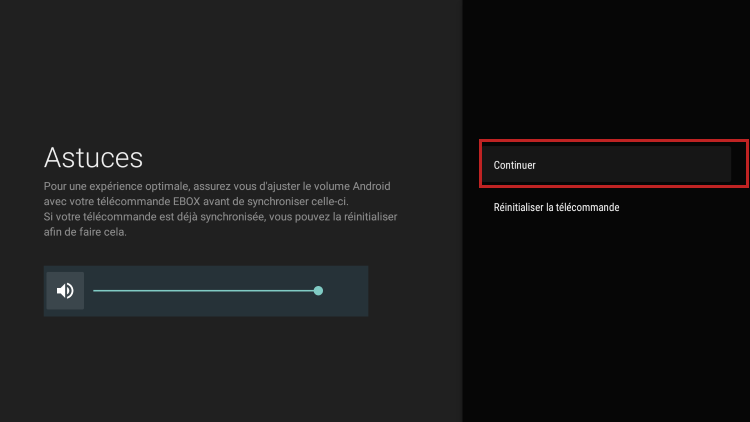Click the speaker volume icon

pos(65,291)
